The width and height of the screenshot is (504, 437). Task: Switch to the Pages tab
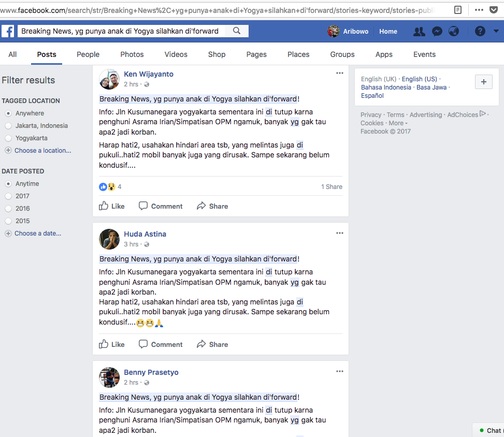pyautogui.click(x=256, y=54)
